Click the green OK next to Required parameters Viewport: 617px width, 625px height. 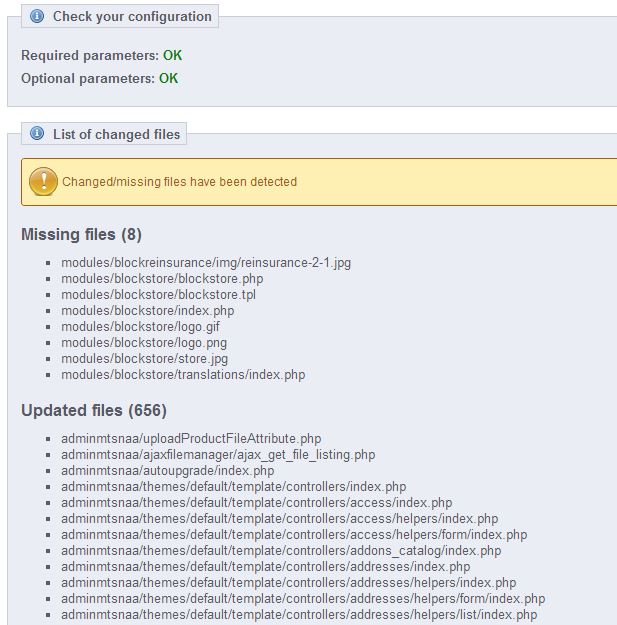pyautogui.click(x=173, y=56)
